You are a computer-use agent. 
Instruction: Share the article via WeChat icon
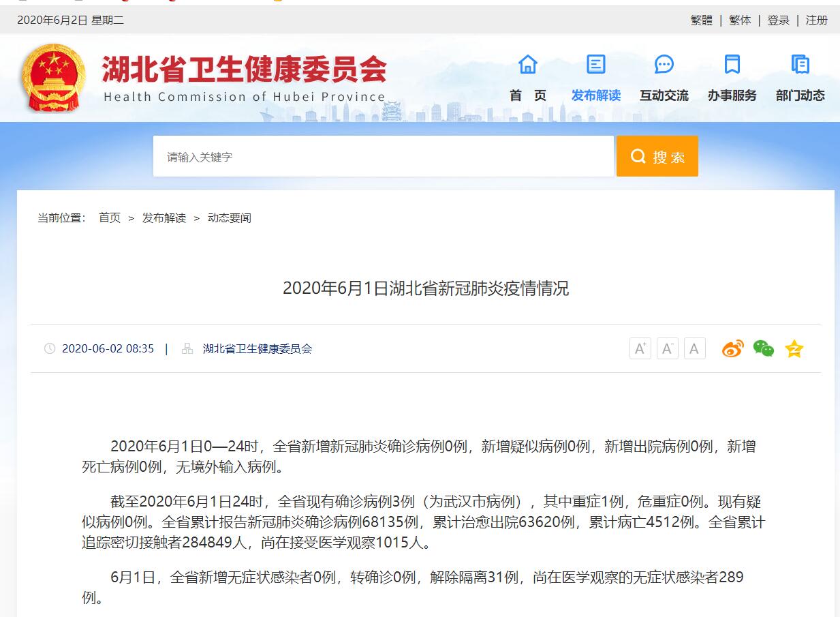click(x=764, y=349)
